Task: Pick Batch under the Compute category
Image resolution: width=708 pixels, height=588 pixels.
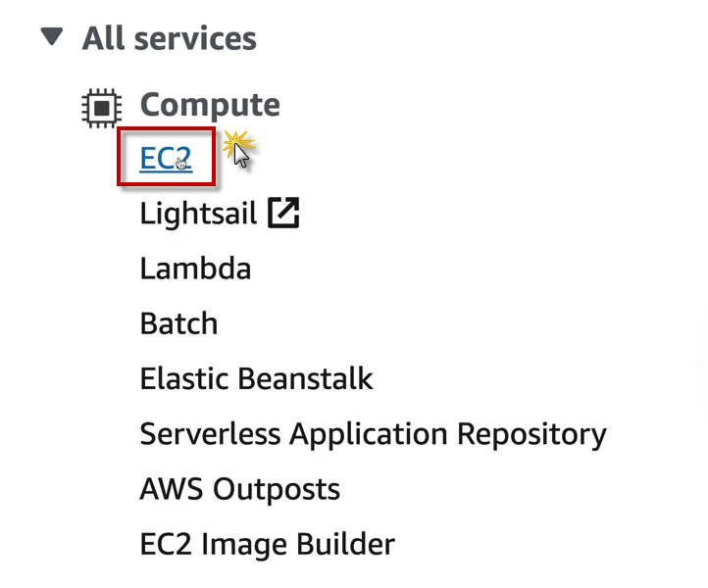Action: [178, 322]
